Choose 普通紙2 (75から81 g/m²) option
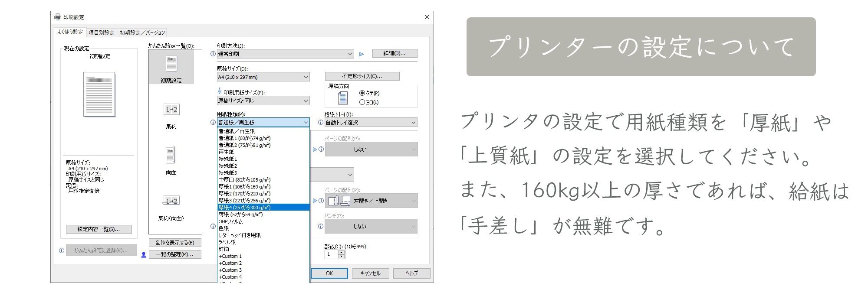The image size is (868, 299). 263,145
